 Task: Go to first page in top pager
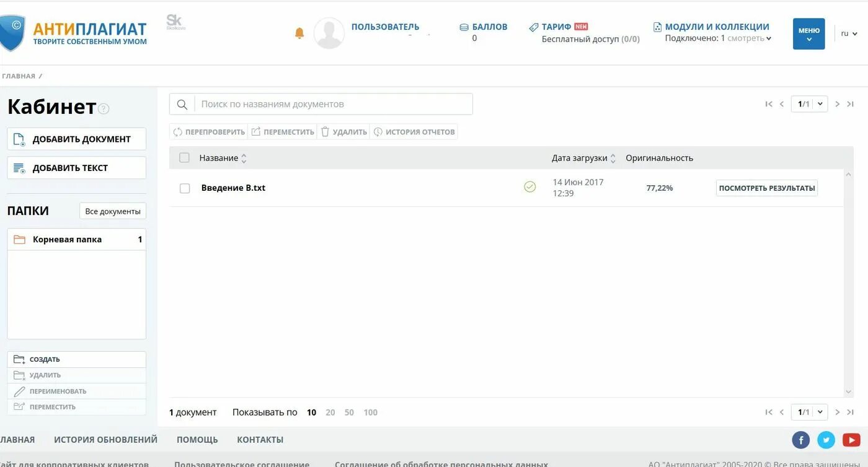(769, 104)
